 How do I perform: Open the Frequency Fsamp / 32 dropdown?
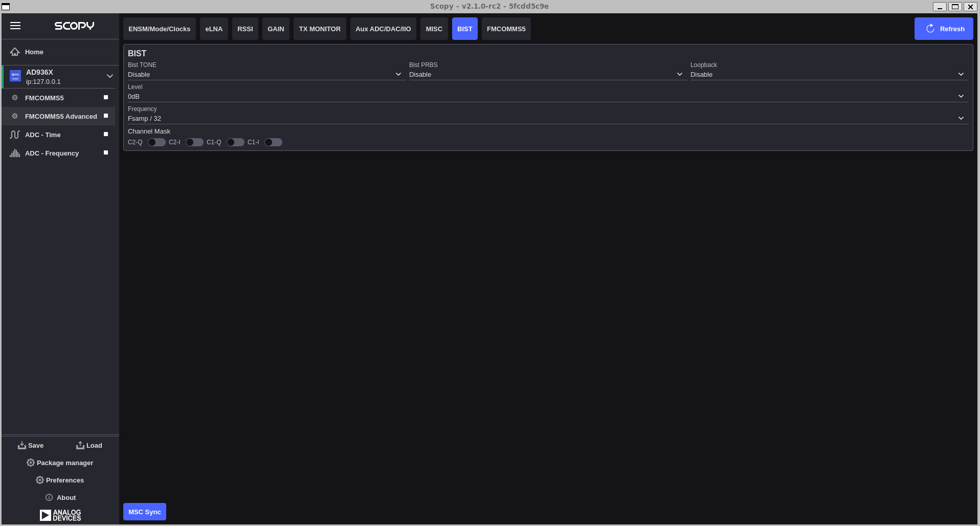coord(547,119)
